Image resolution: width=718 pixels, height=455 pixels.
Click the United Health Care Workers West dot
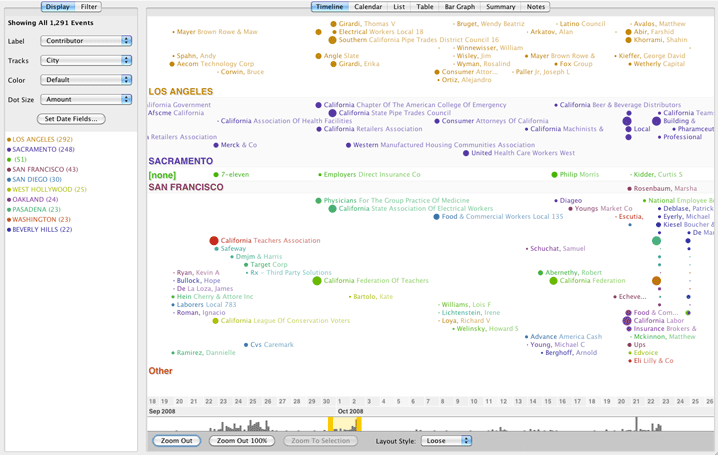click(466, 153)
